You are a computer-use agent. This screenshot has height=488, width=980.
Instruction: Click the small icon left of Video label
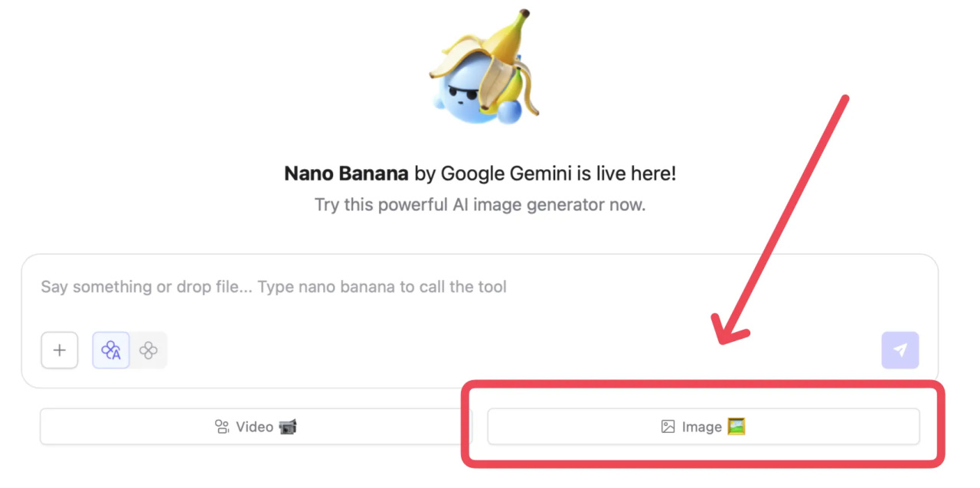tap(222, 427)
